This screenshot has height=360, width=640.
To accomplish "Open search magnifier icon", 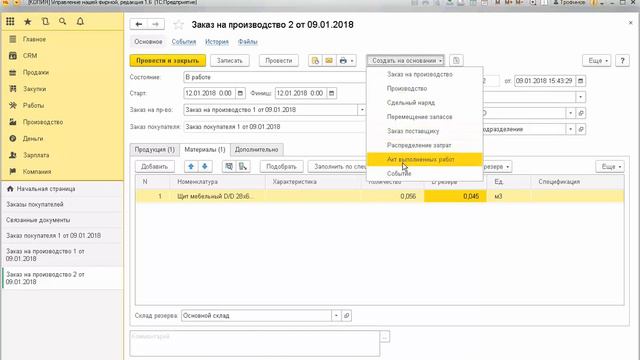I will click(62, 21).
